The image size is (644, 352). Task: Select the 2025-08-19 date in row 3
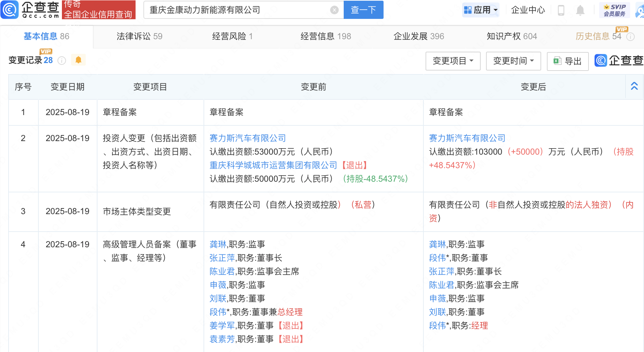pyautogui.click(x=68, y=211)
